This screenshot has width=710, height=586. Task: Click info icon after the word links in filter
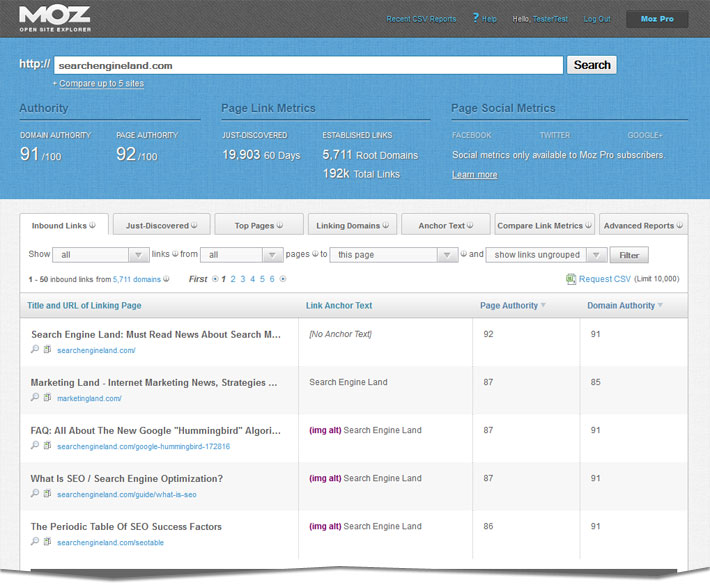(x=175, y=254)
